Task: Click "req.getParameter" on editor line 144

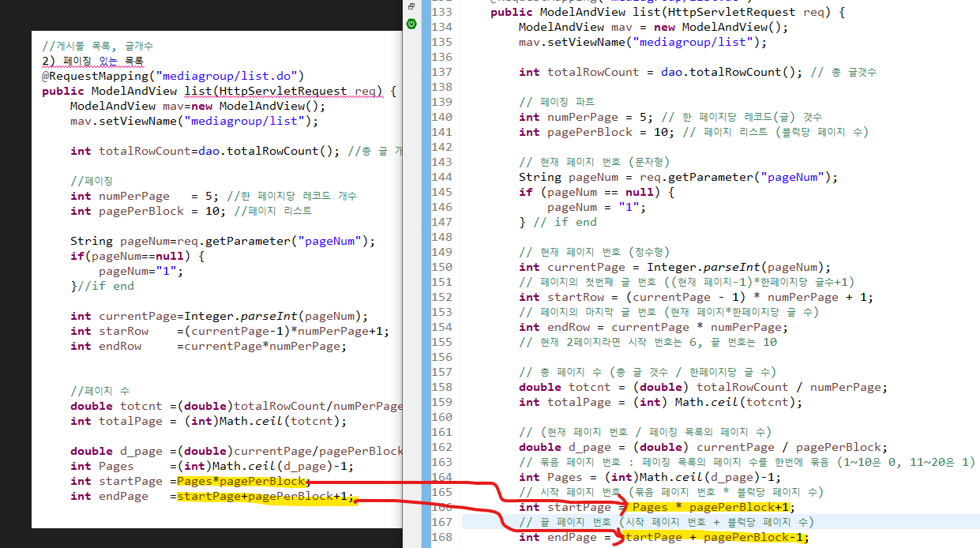Action: click(696, 177)
